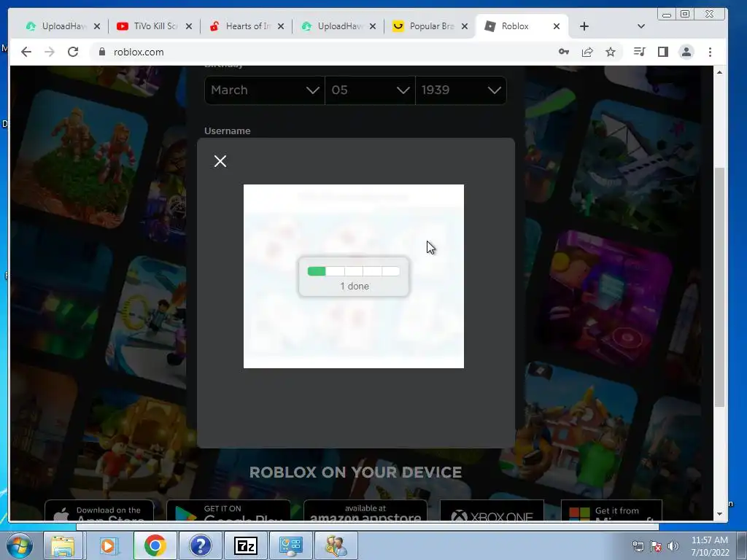Open the birthday month dropdown showing March
The width and height of the screenshot is (747, 560).
click(264, 90)
